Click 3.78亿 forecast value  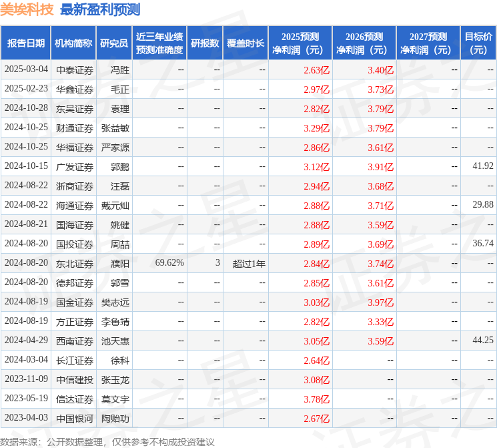click(x=317, y=399)
